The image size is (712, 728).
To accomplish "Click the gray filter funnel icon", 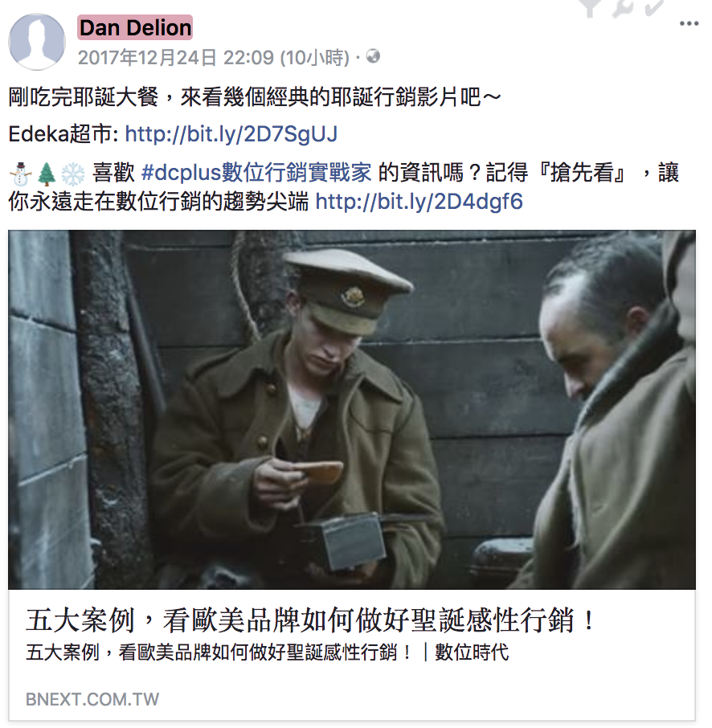I will 590,7.
